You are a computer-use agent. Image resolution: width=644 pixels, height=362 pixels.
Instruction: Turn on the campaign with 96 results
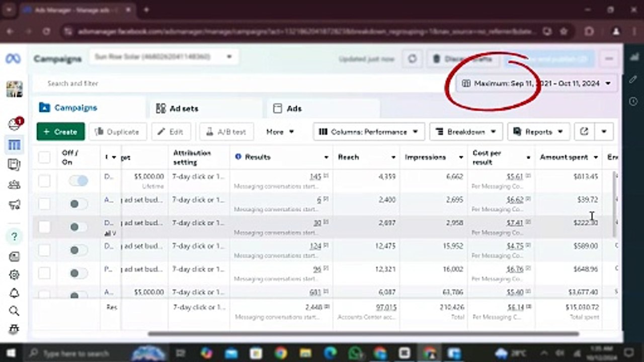click(x=78, y=273)
